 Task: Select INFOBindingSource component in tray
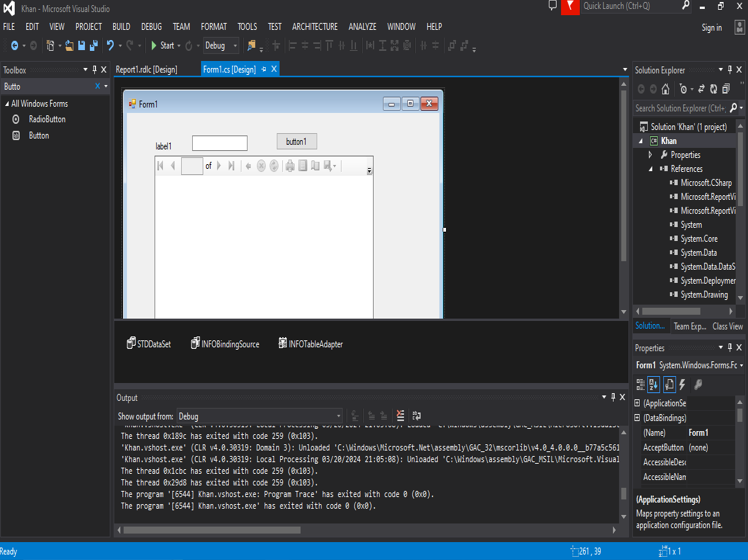225,343
